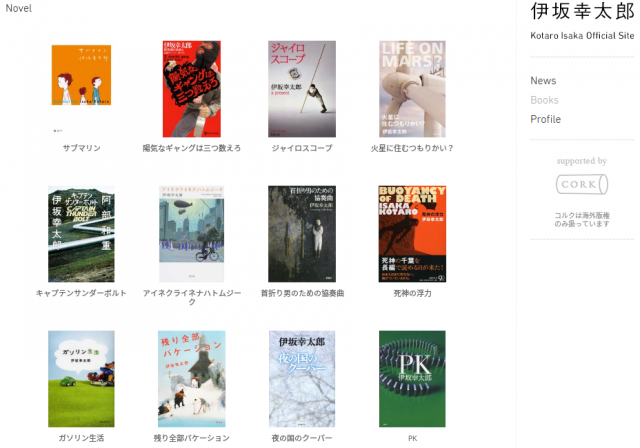Click the コルクは海外版権のみ扱っています note
The height and width of the screenshot is (448, 640).
coord(582,220)
